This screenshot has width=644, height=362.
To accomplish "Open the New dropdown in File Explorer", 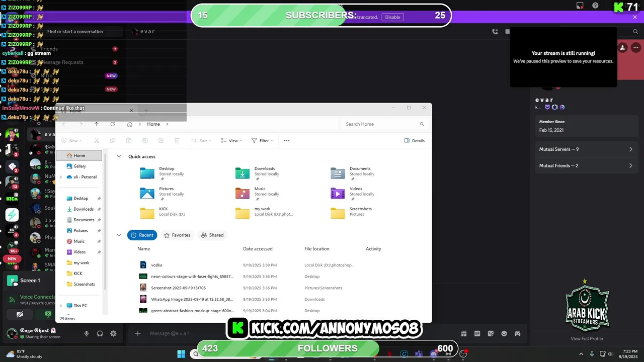I will (71, 141).
